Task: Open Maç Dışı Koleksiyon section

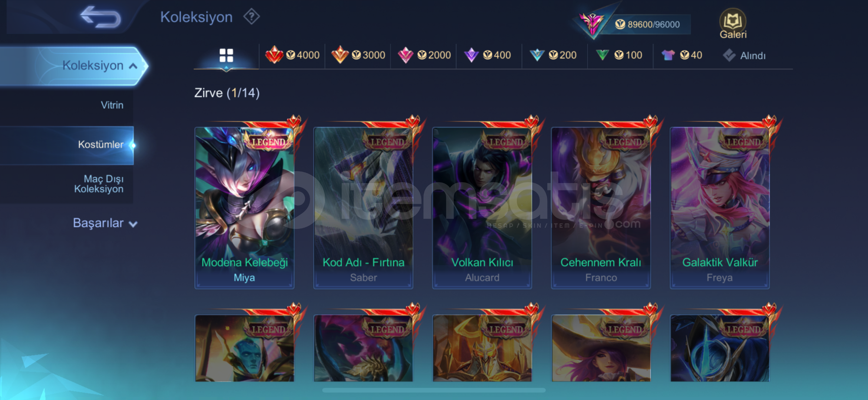Action: point(99,184)
